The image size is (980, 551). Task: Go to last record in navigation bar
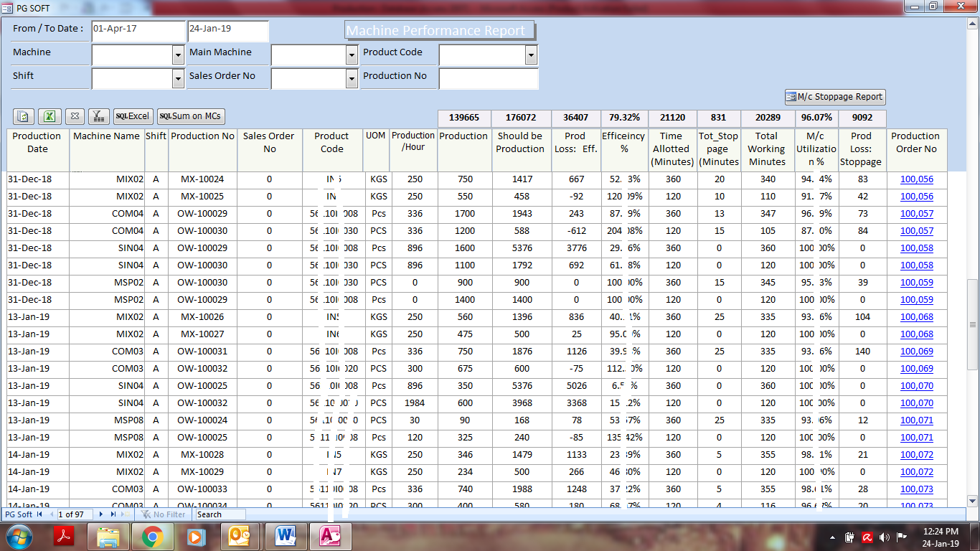(113, 514)
